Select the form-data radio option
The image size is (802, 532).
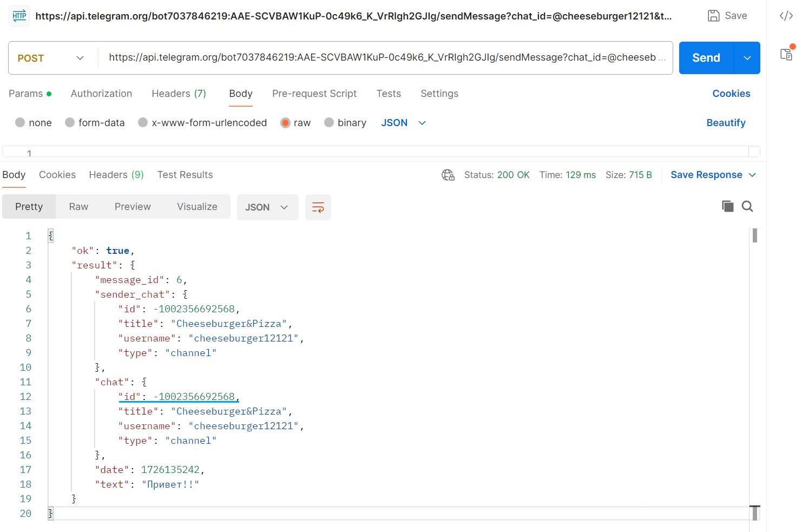[x=70, y=122]
